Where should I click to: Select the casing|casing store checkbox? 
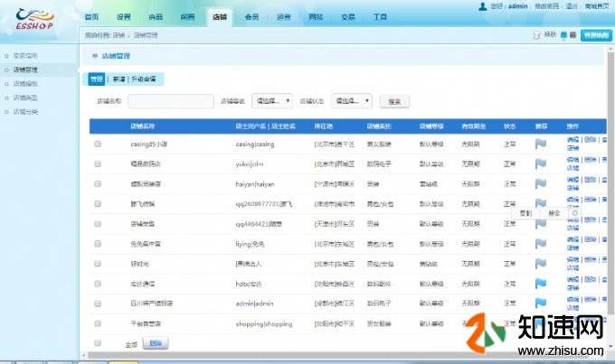pos(98,144)
